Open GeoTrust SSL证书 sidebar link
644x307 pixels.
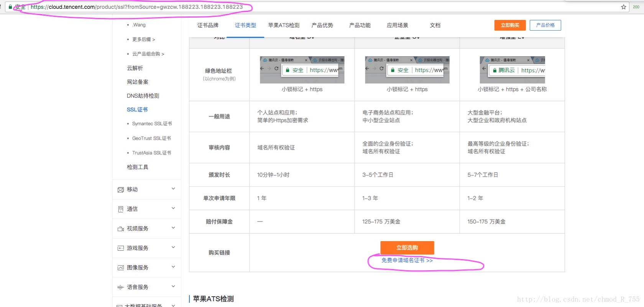(x=151, y=138)
